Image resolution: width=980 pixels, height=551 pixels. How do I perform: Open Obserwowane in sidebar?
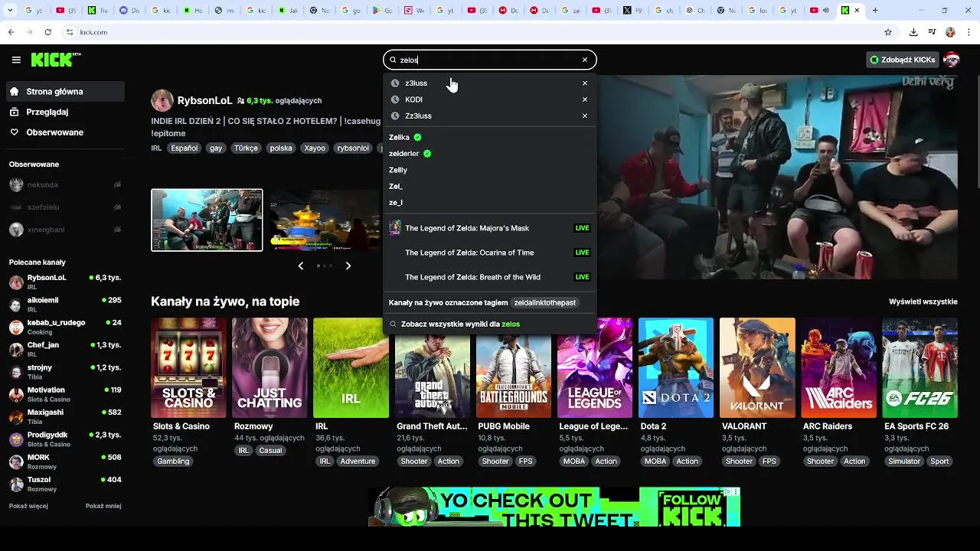65,132
